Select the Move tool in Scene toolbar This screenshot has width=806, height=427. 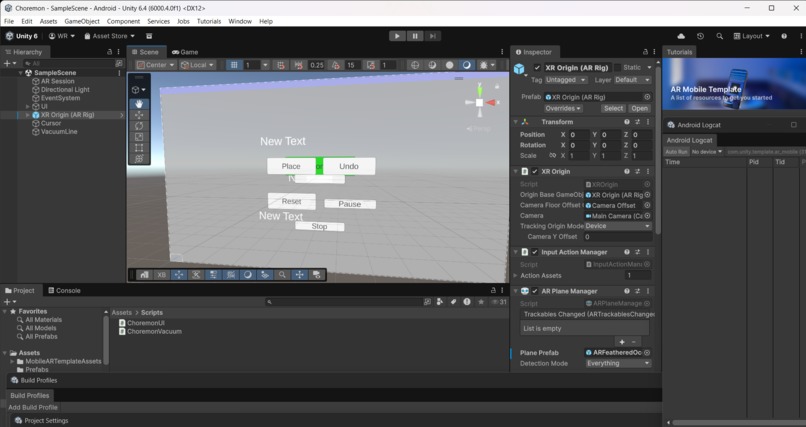point(139,115)
